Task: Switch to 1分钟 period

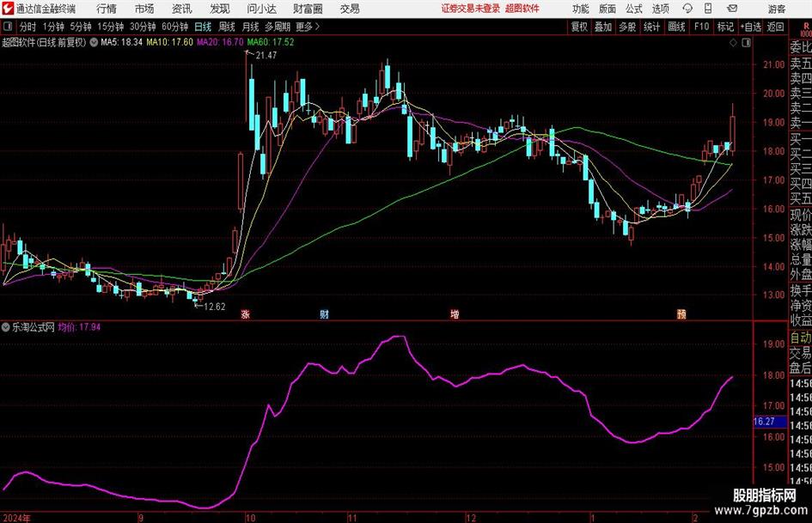Action: [53, 27]
